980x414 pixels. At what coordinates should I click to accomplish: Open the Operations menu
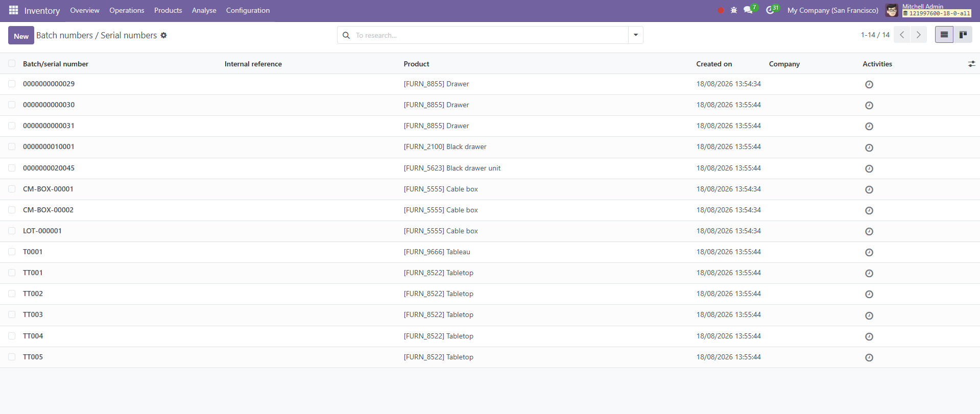(127, 10)
